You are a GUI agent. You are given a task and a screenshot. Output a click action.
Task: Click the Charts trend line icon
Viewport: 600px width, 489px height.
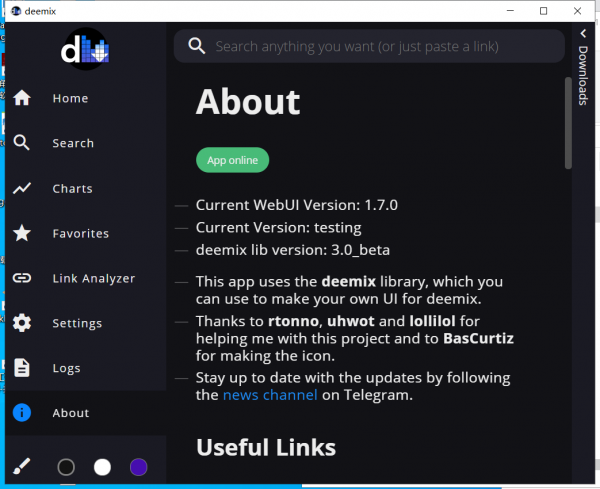tap(22, 188)
